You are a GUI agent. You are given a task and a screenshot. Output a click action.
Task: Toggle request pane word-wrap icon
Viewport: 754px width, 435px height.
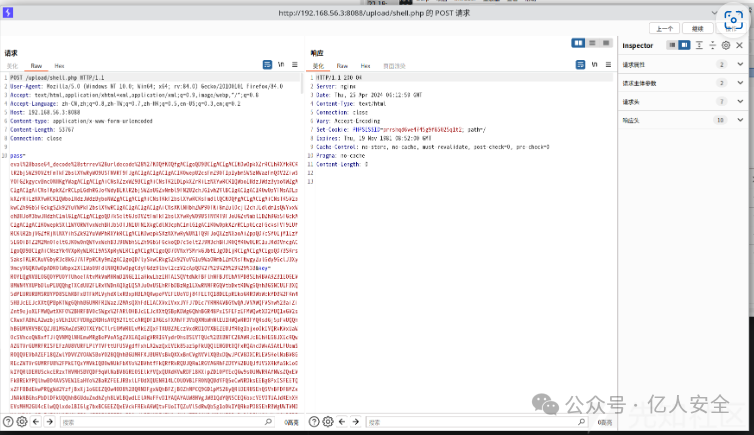[267, 64]
